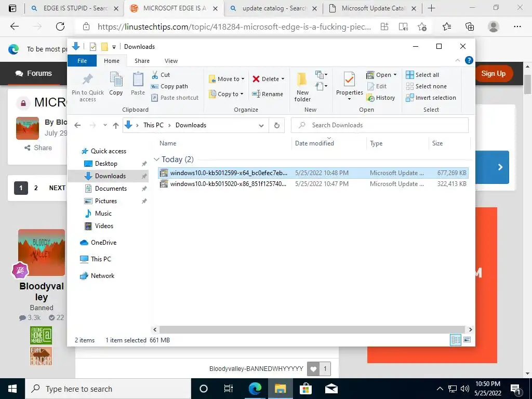Open Edge profile avatar icon

[x=494, y=26]
